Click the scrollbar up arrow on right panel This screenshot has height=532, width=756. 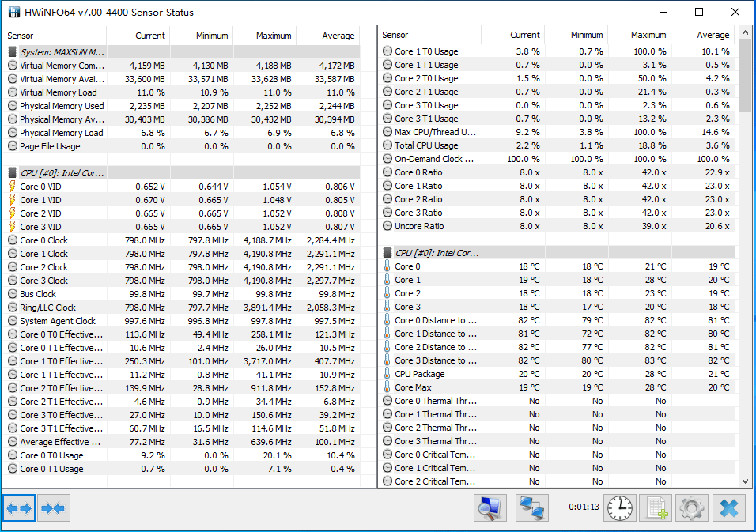coord(746,32)
